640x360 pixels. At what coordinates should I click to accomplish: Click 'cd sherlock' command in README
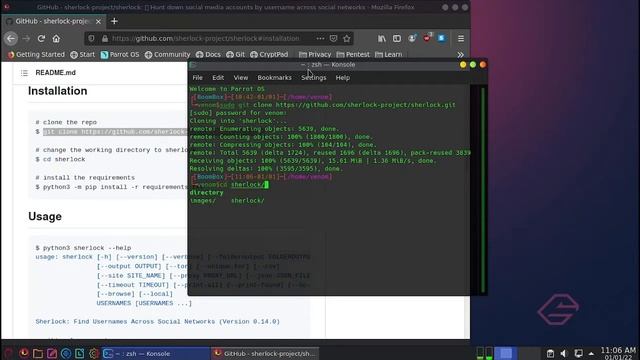click(64, 159)
